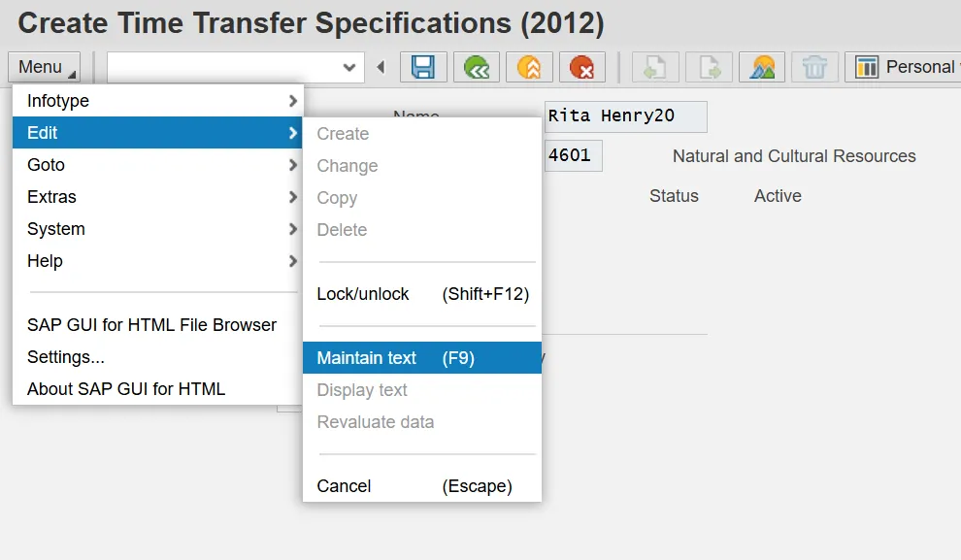Click the Personal work schedule button
961x560 pixels.
(905, 67)
